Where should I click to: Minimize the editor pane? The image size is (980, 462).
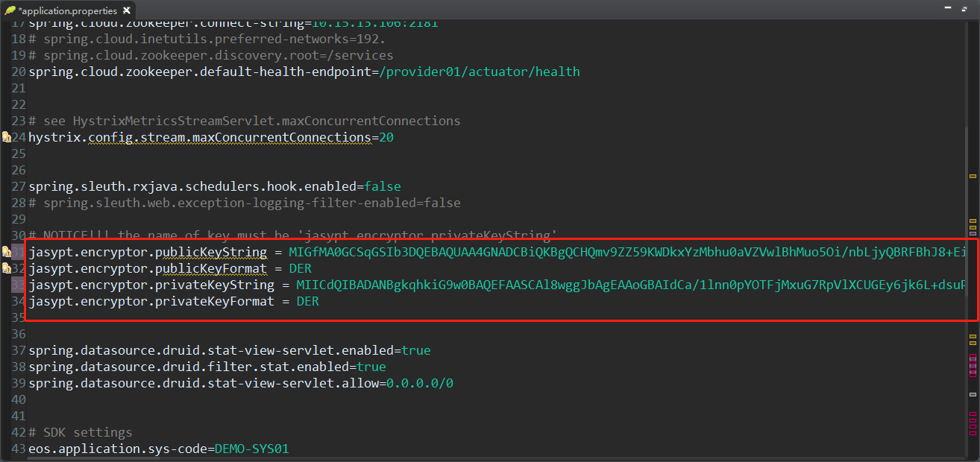949,9
